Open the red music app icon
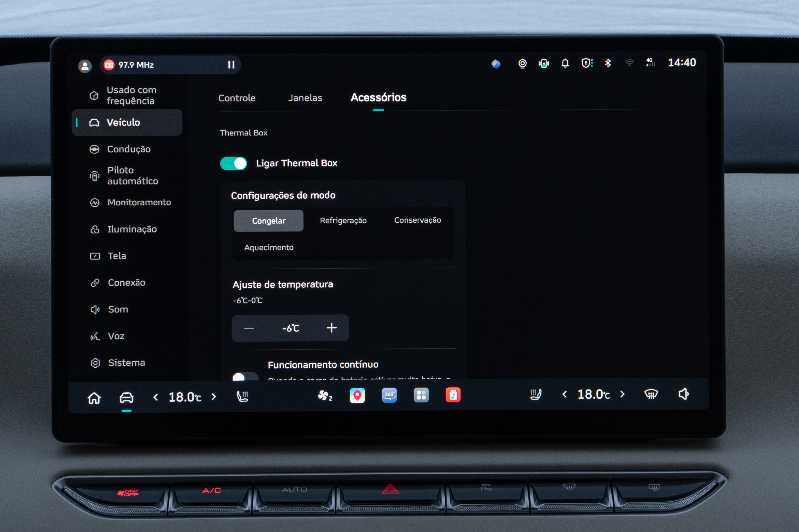The image size is (799, 532). [453, 395]
